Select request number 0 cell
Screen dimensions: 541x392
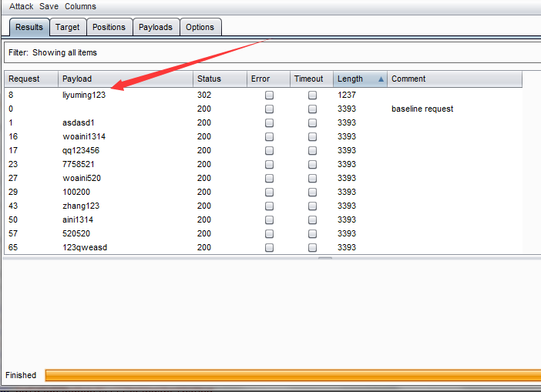tap(11, 109)
